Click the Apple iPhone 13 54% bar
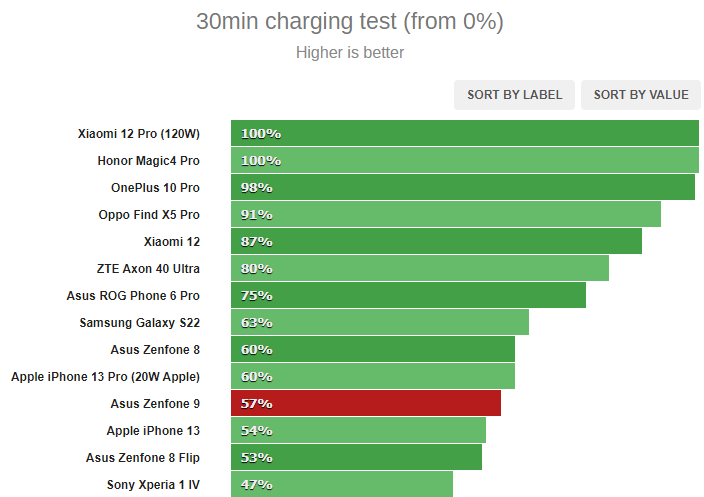This screenshot has height=497, width=704. 358,430
